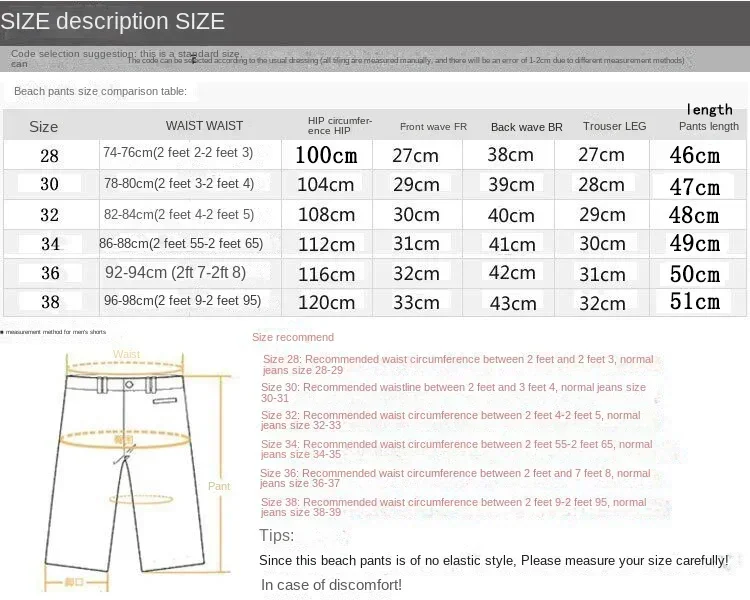The image size is (750, 600).
Task: Click back wave value '38cm'
Action: pos(510,155)
